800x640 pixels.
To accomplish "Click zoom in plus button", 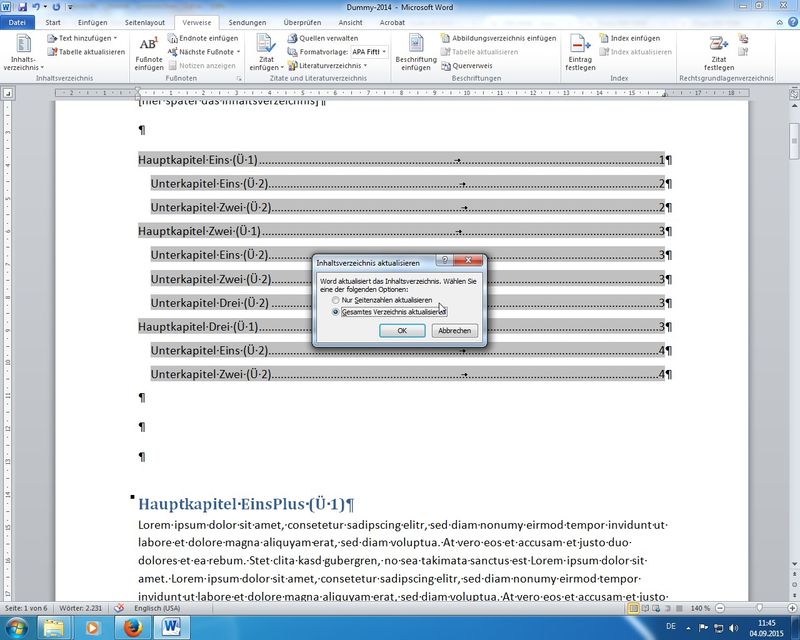I will [792, 608].
